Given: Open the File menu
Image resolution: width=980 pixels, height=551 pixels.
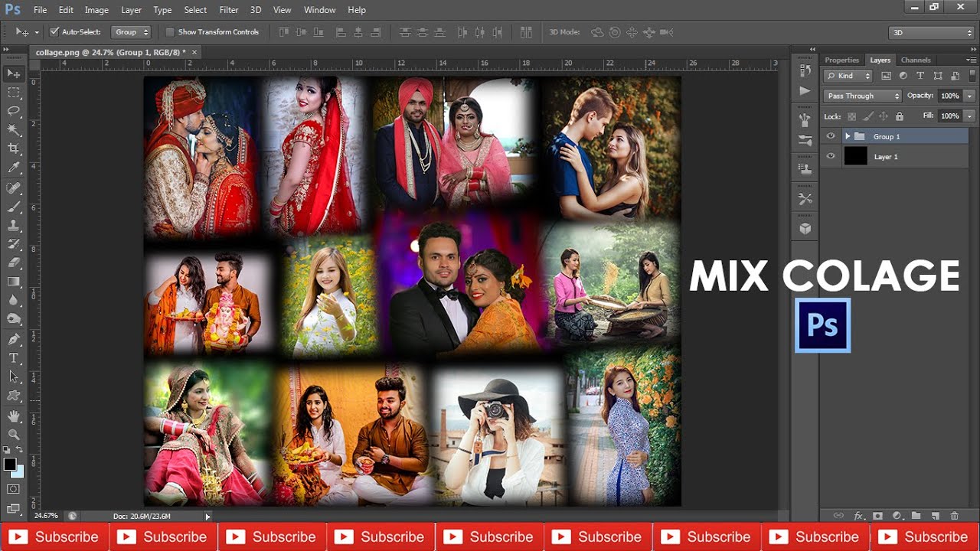Looking at the screenshot, I should click(x=40, y=10).
